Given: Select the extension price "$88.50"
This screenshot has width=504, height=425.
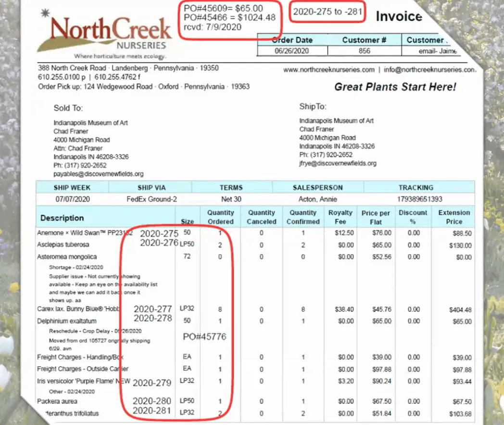Looking at the screenshot, I should 462,233.
